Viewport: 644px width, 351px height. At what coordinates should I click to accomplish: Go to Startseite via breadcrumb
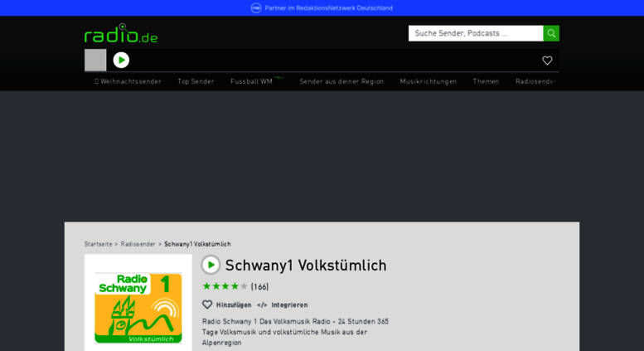98,244
